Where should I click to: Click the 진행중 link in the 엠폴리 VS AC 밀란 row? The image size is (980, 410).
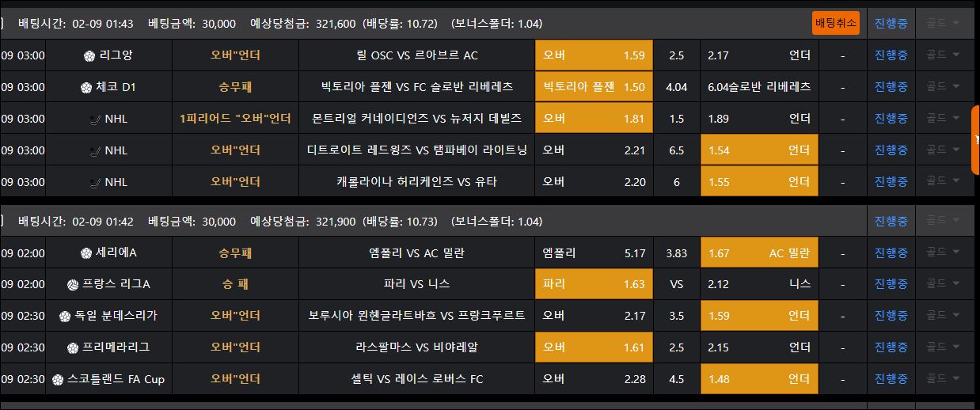tap(891, 252)
